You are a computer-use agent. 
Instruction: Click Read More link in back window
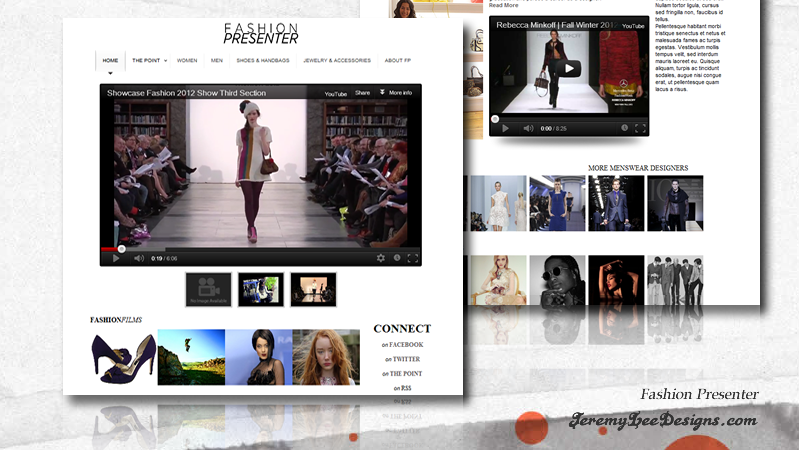click(503, 5)
